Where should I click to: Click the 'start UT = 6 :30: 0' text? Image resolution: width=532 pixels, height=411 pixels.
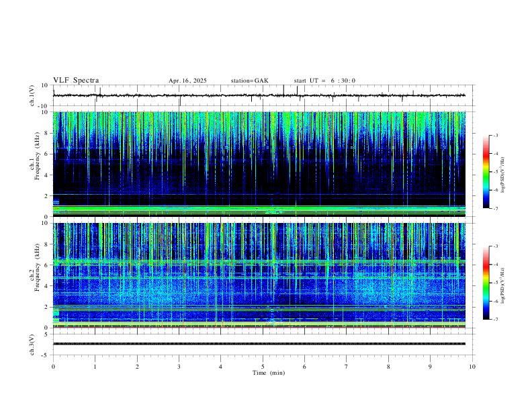point(324,81)
